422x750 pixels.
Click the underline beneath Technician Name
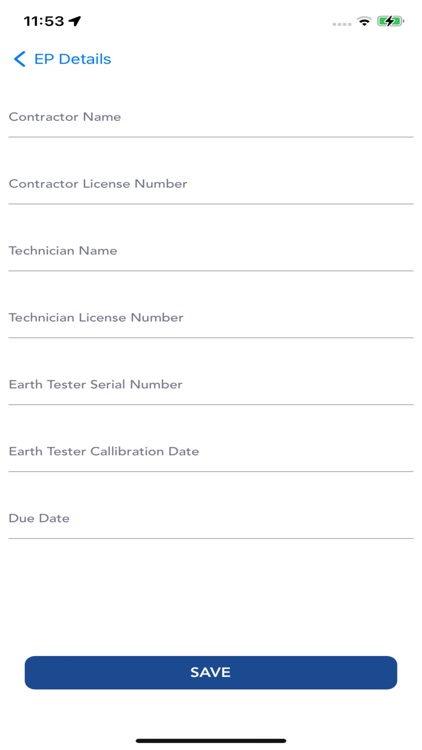211,271
